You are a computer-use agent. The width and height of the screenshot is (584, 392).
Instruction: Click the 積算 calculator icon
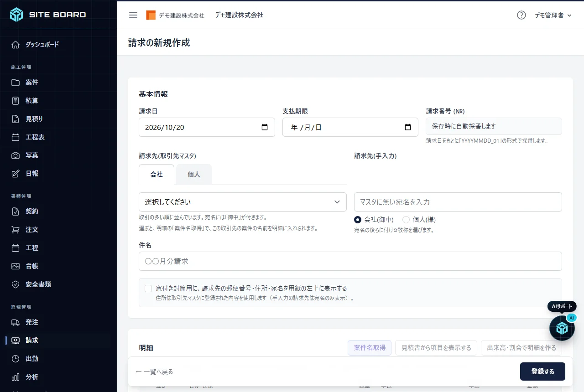pyautogui.click(x=16, y=101)
